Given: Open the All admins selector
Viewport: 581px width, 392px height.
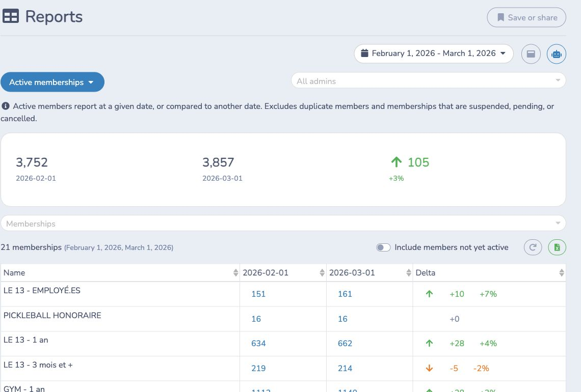Looking at the screenshot, I should [x=428, y=81].
